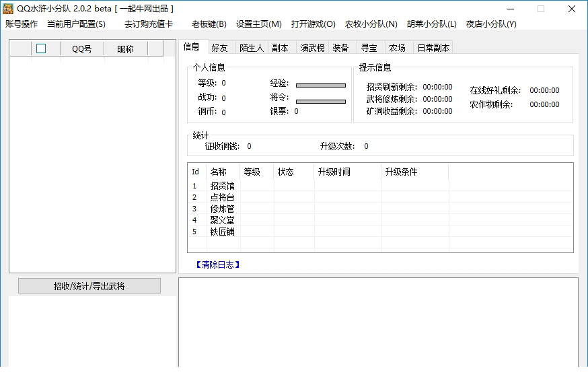The width and height of the screenshot is (588, 381).
Task: Select the 聚义堂 row
Action: [380, 220]
